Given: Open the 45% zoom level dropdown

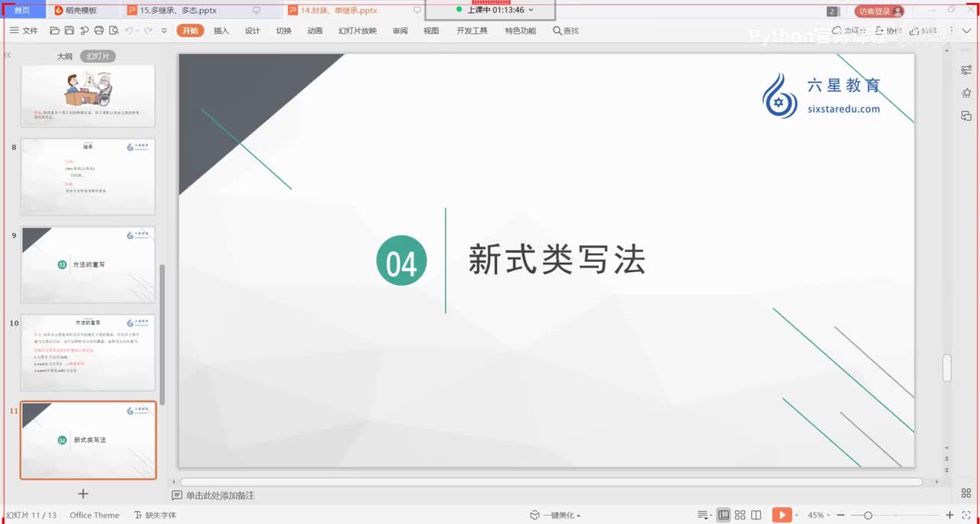Looking at the screenshot, I should [819, 515].
